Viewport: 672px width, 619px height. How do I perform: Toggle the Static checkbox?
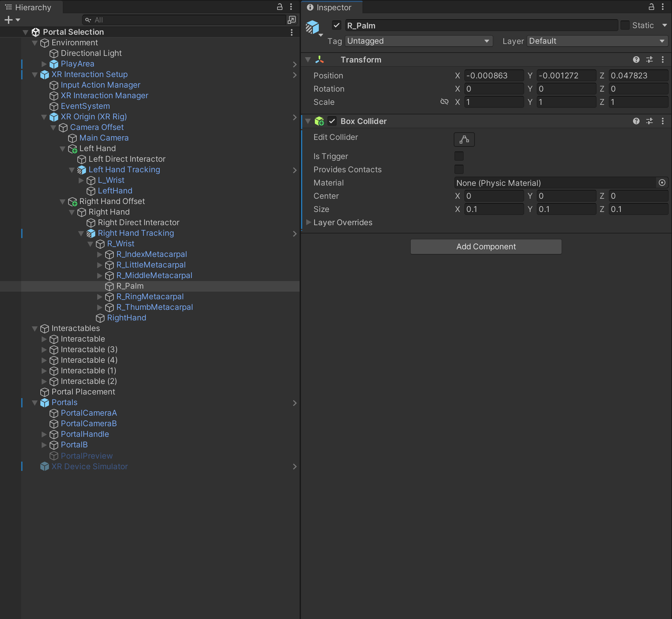(x=624, y=25)
